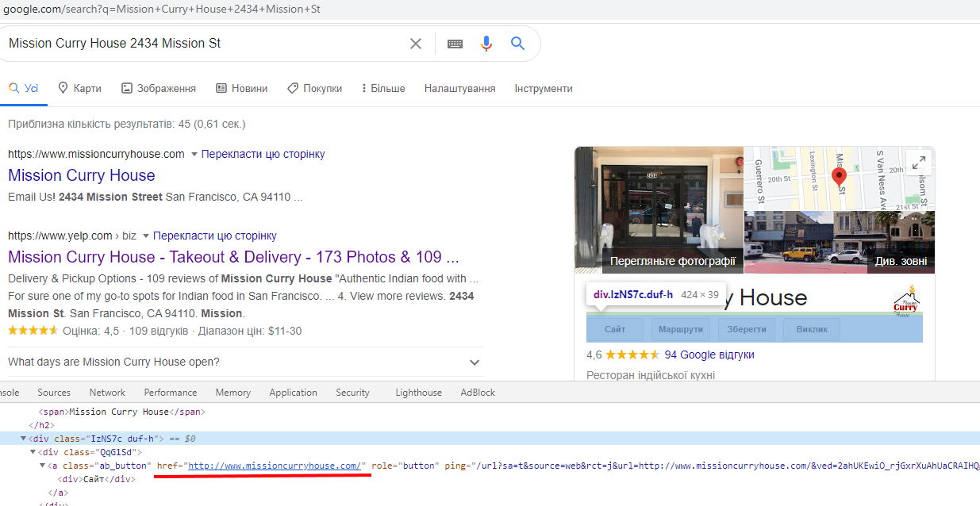Click the Виклик call button
Image resolution: width=980 pixels, height=506 pixels.
[812, 329]
